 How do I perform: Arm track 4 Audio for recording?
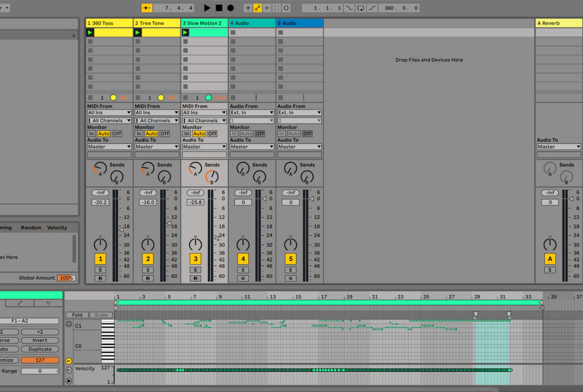coord(242,278)
